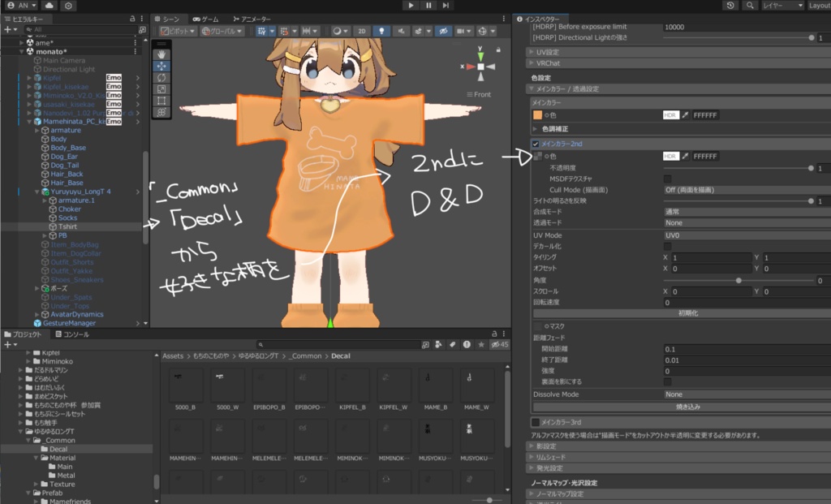Toggle scene audio icon

[x=401, y=32]
